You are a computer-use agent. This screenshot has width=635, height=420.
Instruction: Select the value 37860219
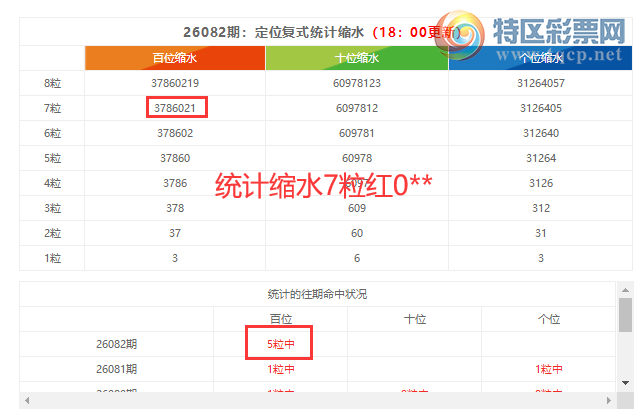pos(175,83)
